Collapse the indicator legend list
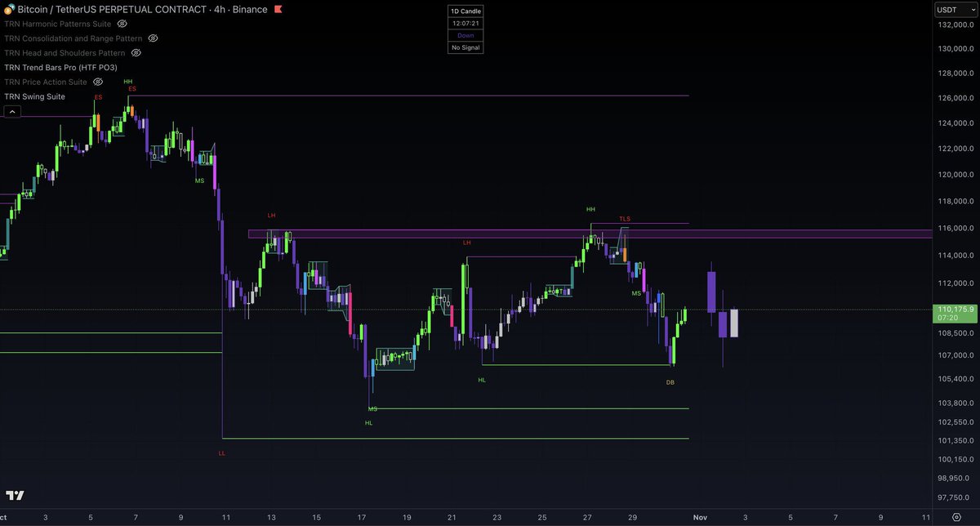Image resolution: width=980 pixels, height=526 pixels. coord(12,110)
